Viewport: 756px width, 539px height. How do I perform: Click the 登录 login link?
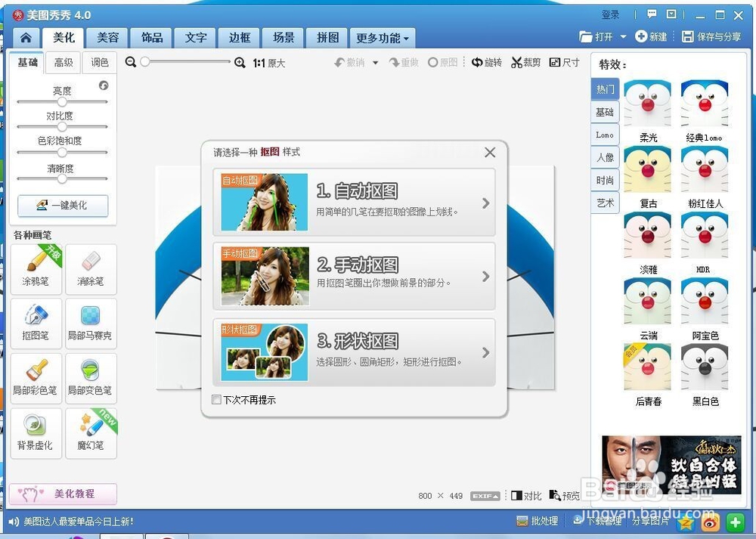(610, 14)
